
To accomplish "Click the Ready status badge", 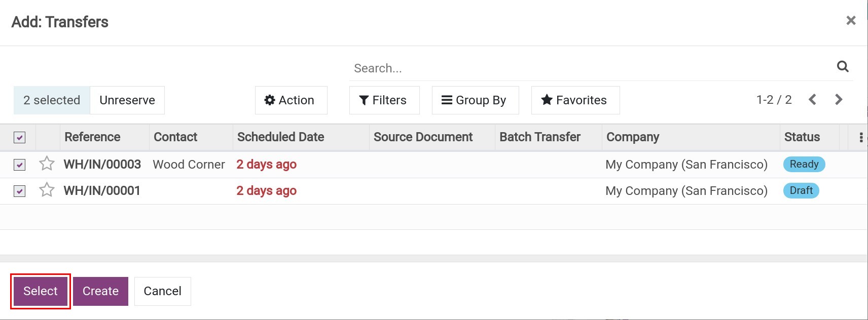I will (x=804, y=165).
